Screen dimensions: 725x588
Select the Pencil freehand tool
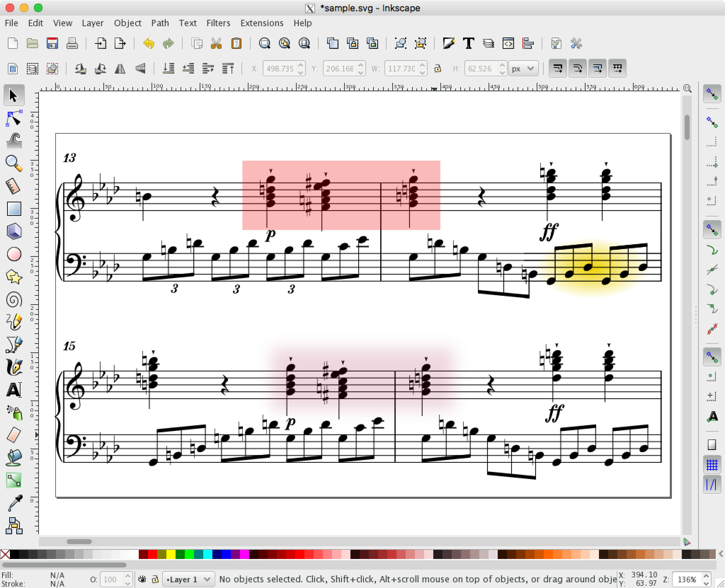(14, 322)
